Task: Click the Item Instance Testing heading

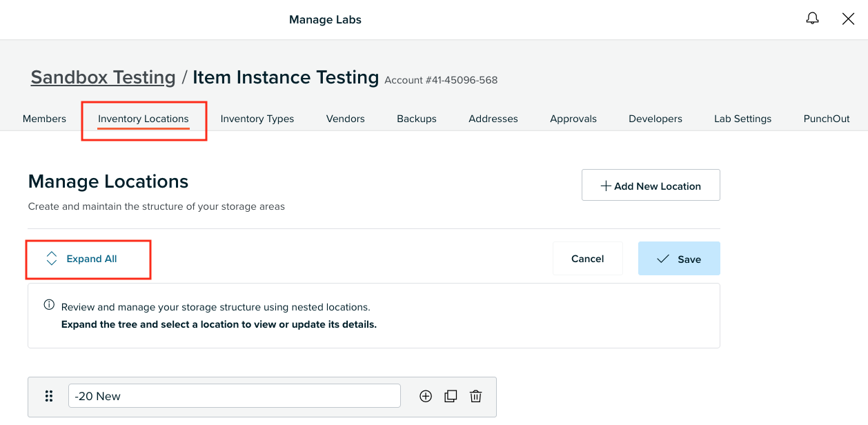Action: tap(286, 77)
